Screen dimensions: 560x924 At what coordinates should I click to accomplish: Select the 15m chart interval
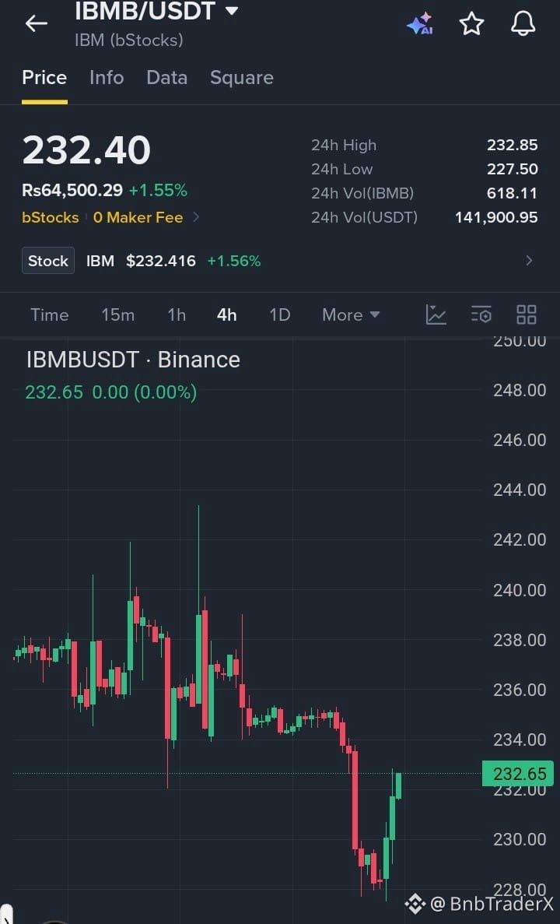(x=117, y=314)
